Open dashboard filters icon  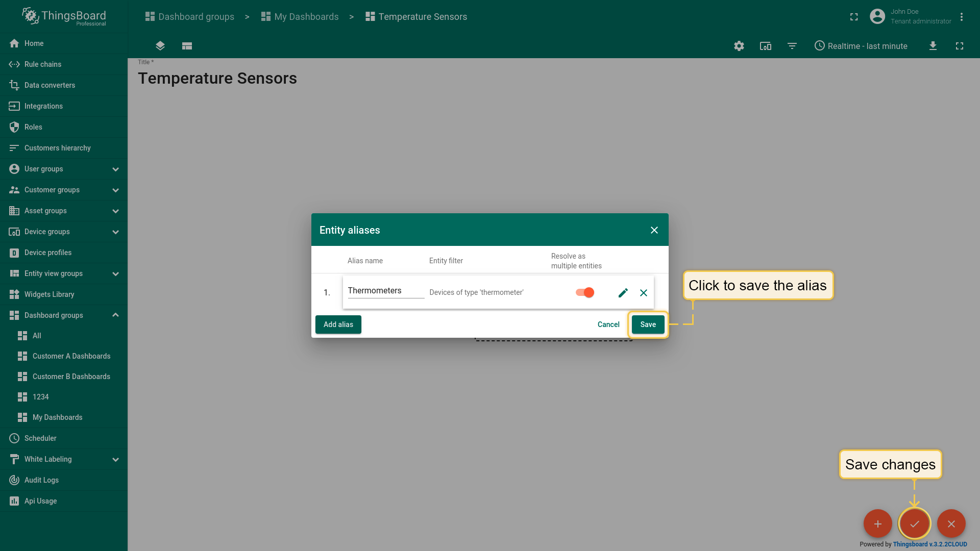point(792,46)
